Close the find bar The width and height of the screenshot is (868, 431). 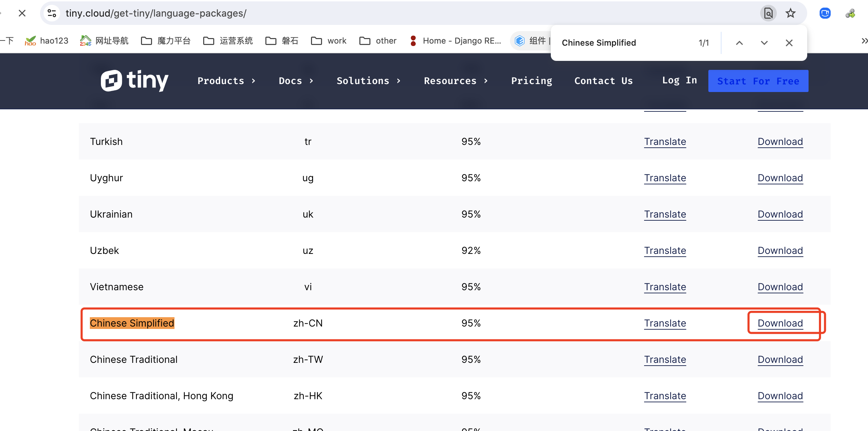point(789,43)
